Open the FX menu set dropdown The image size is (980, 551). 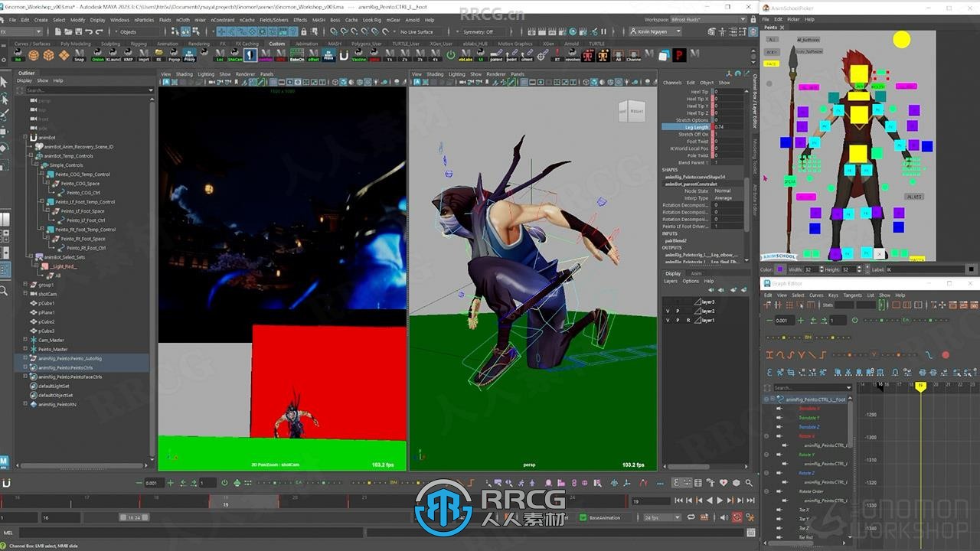[20, 31]
